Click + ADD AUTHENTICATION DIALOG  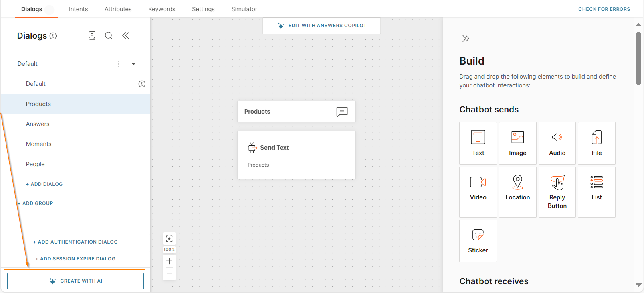coord(75,242)
